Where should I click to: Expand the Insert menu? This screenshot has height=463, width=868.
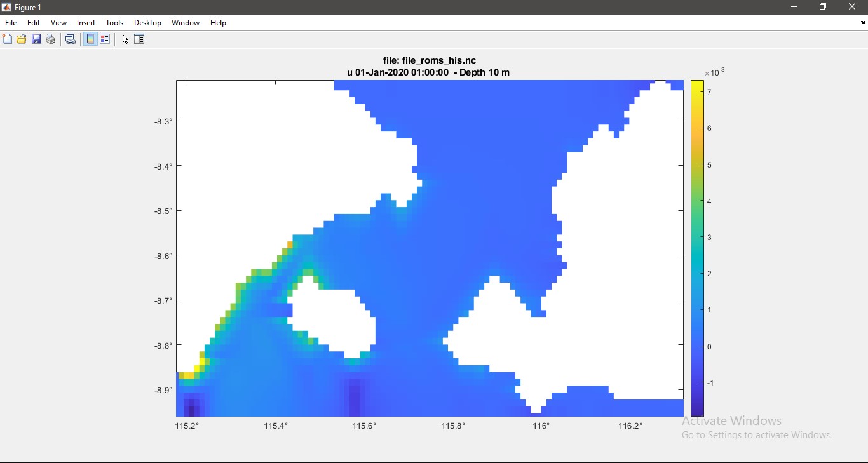click(86, 23)
